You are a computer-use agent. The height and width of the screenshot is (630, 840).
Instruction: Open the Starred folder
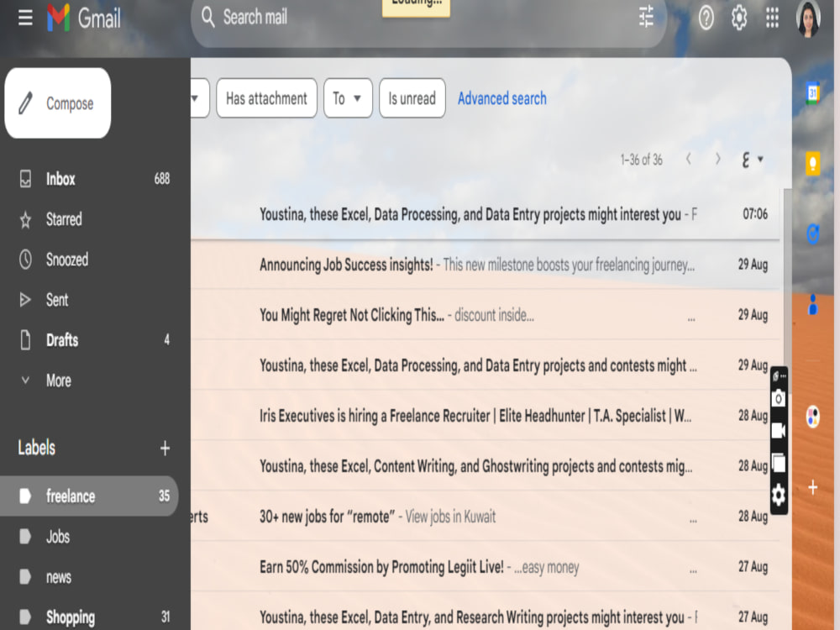(89, 219)
